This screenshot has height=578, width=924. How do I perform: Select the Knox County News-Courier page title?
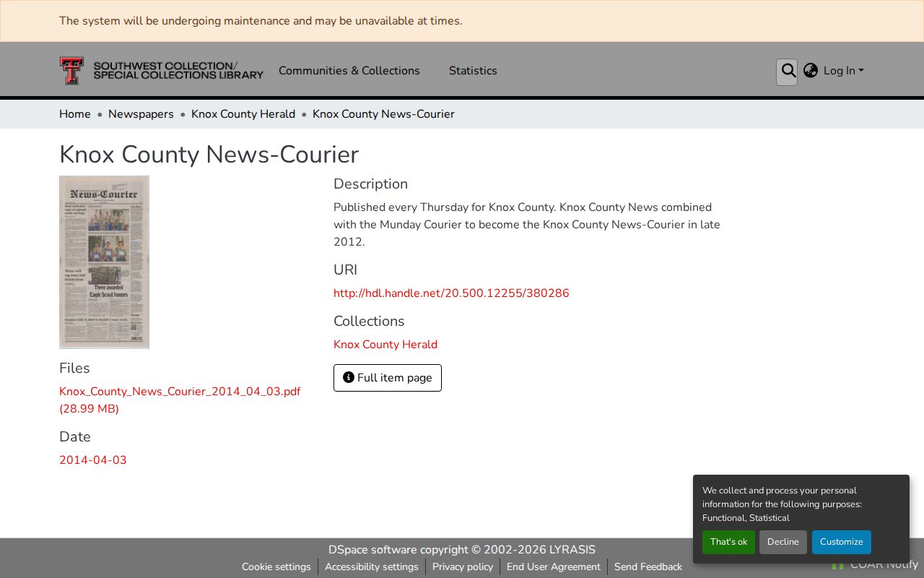click(x=209, y=155)
